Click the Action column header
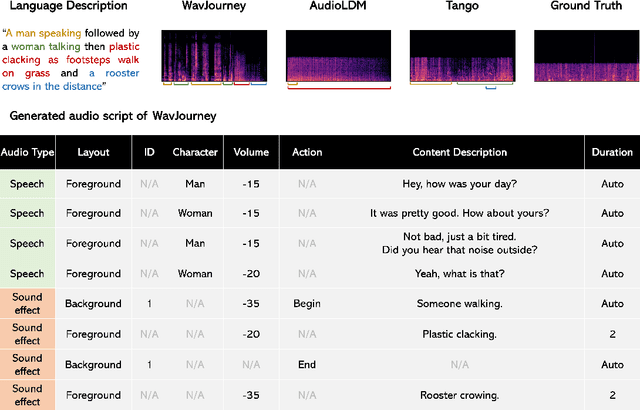The height and width of the screenshot is (410, 640). pyautogui.click(x=307, y=152)
